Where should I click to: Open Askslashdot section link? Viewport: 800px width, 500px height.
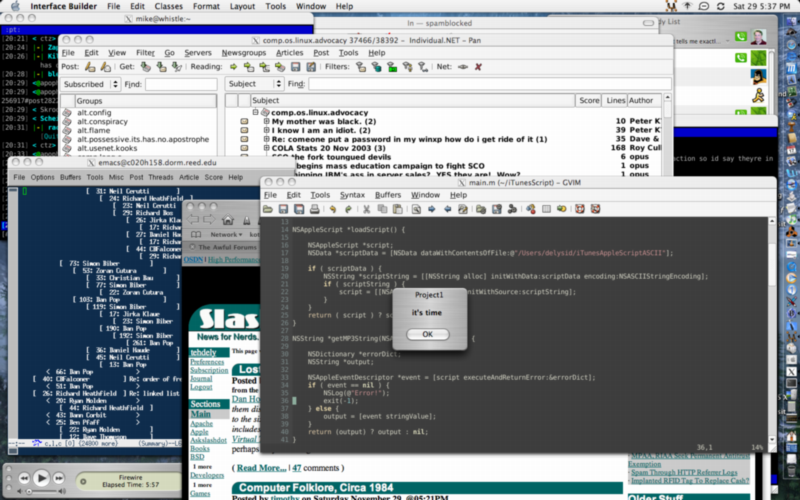[208, 440]
